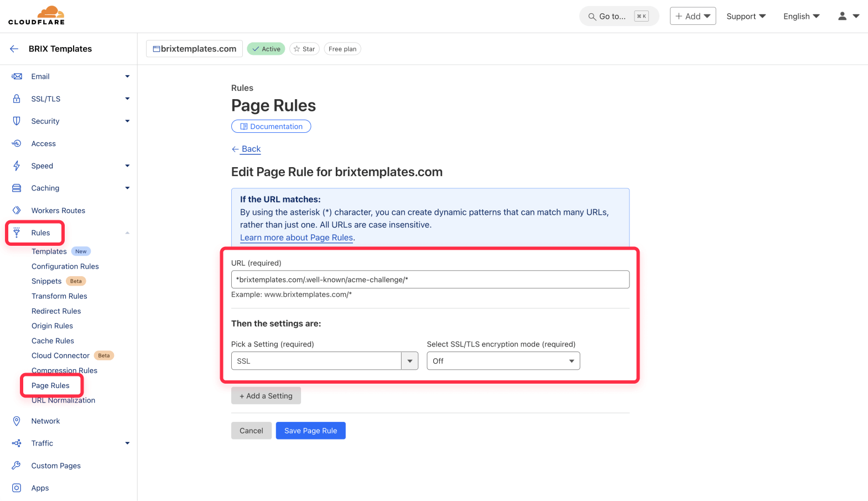The image size is (868, 501).
Task: Click the back arrow beside BRIX Templates
Action: pyautogui.click(x=14, y=49)
